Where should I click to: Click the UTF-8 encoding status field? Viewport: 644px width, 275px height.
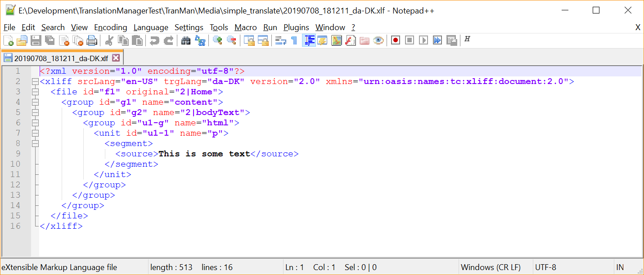click(573, 267)
